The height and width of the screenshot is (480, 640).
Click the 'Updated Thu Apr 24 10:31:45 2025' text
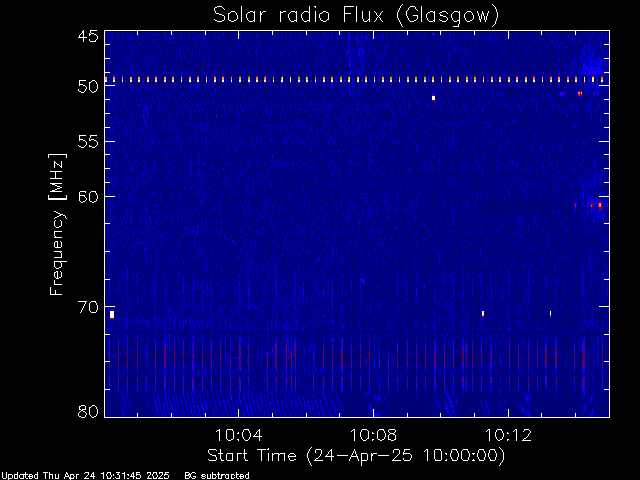click(85, 476)
